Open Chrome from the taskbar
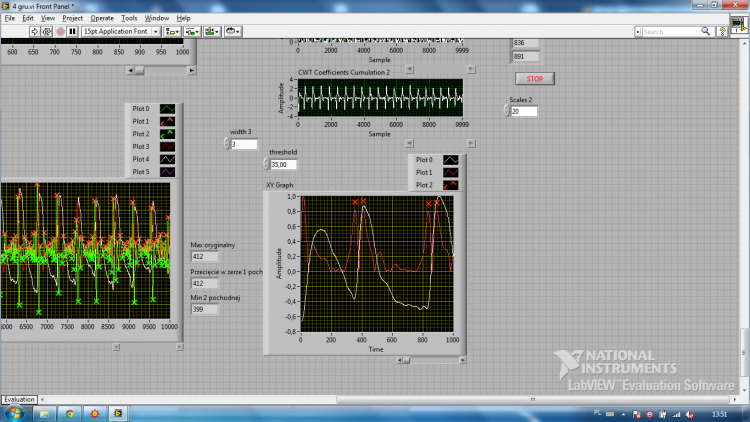Screen dimensions: 750x422 pos(70,414)
